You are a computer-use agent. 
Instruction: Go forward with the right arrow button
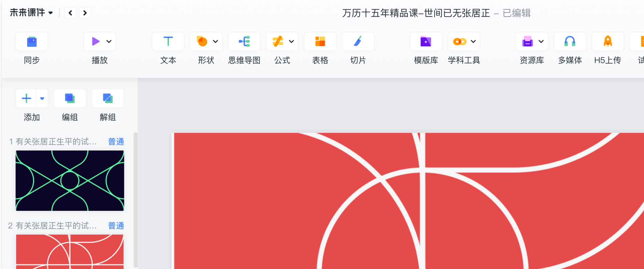[x=85, y=13]
